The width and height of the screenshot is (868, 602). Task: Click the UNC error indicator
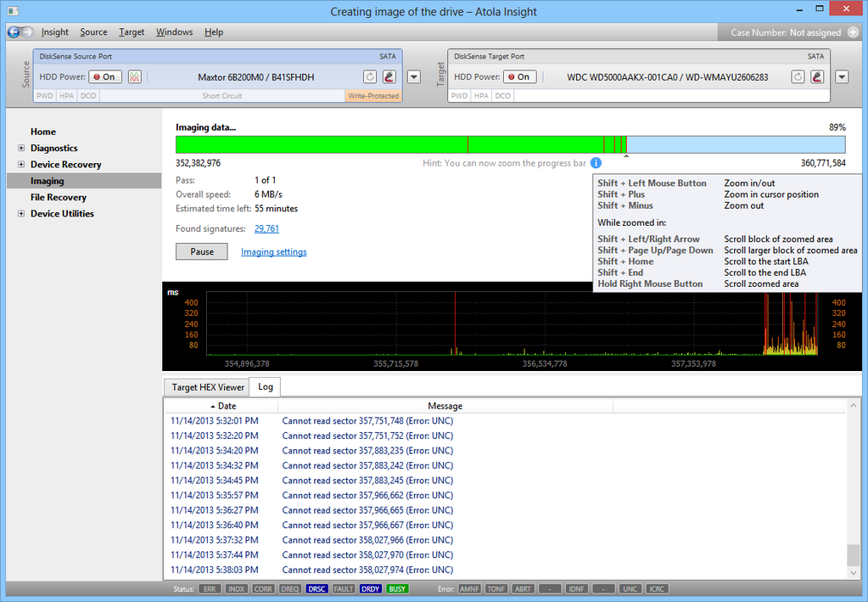pyautogui.click(x=630, y=588)
